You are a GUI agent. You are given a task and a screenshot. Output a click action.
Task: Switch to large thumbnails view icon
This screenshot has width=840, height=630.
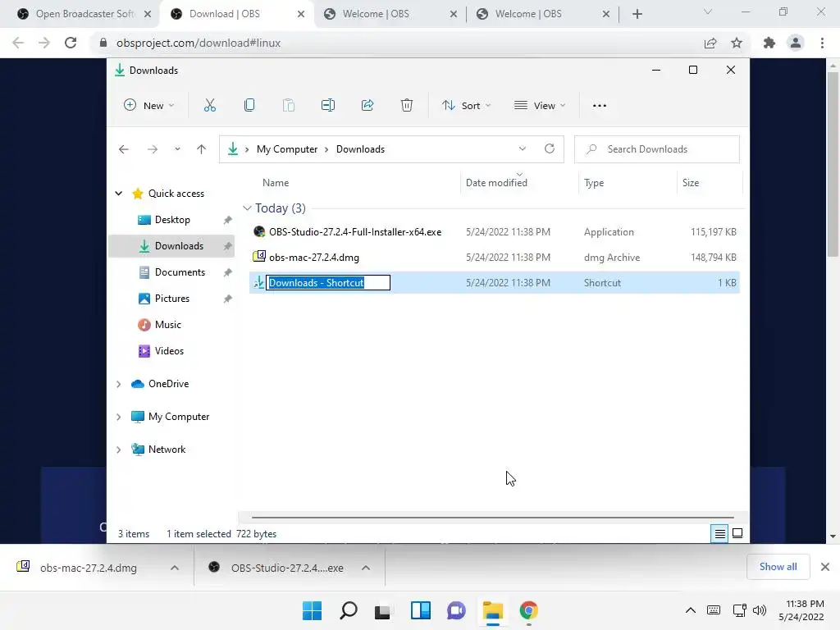[737, 533]
